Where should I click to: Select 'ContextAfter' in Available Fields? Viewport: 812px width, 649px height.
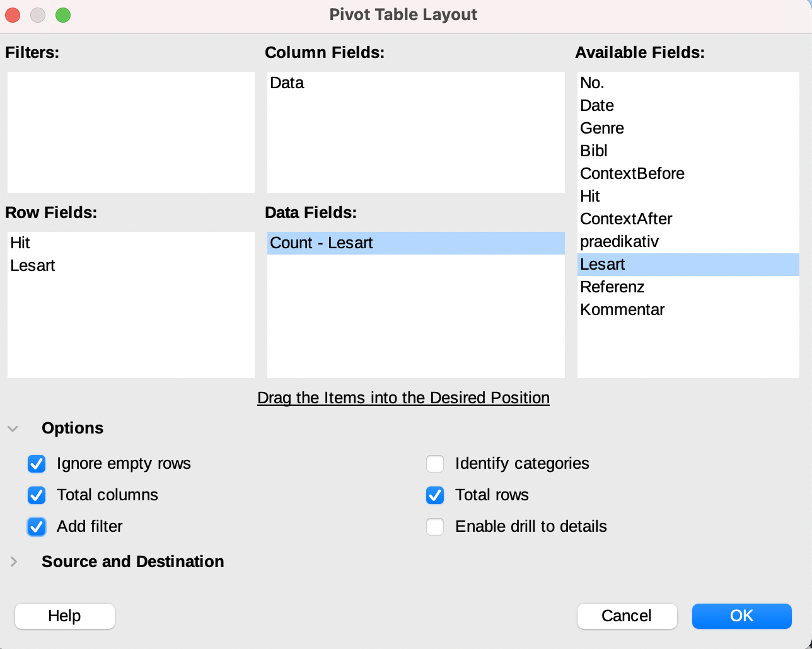click(688, 219)
